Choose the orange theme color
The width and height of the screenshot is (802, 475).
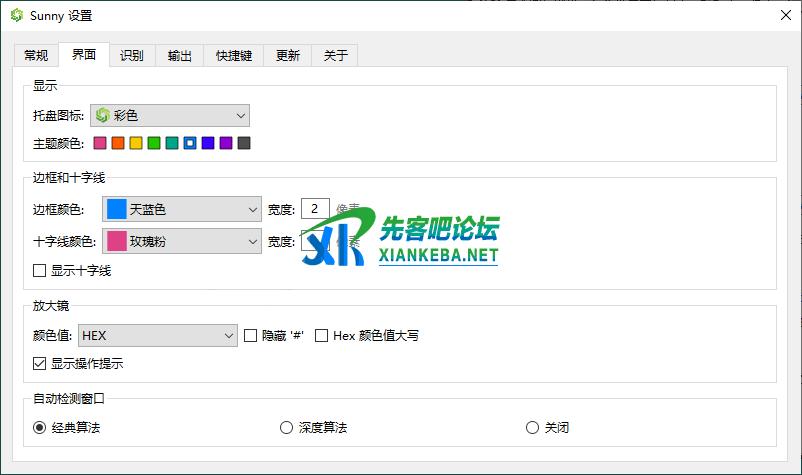click(118, 143)
